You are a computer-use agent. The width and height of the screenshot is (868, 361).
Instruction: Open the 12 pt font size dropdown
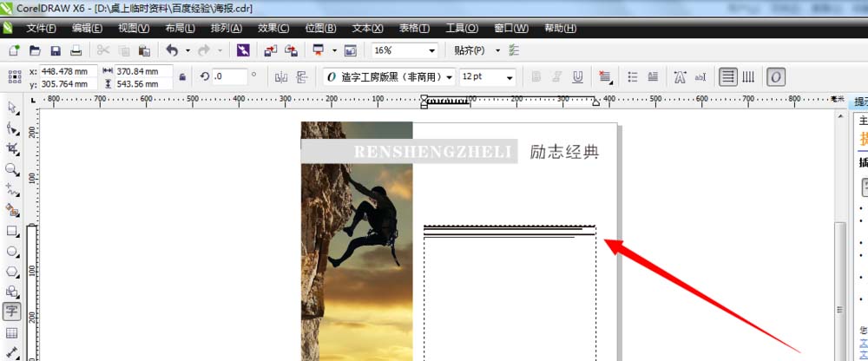click(510, 77)
